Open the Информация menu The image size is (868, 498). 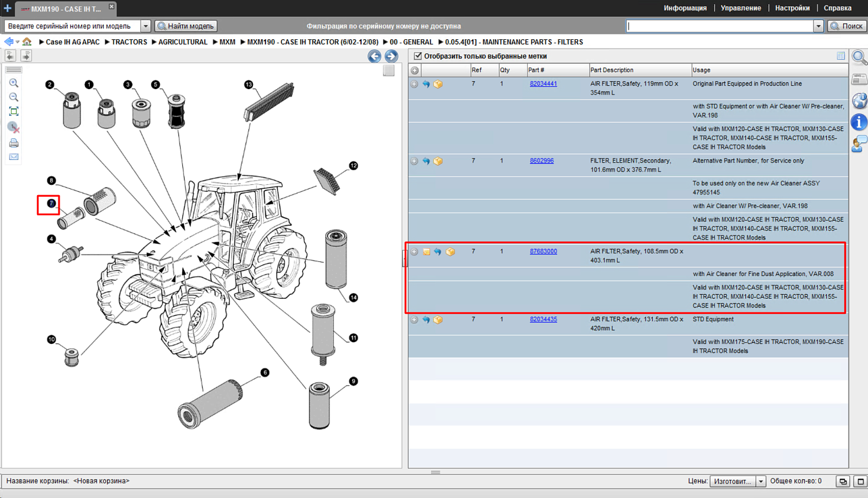[x=685, y=8]
